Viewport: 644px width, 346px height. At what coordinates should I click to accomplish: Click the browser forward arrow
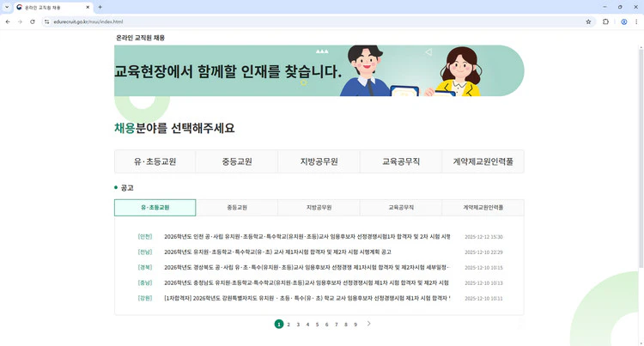pyautogui.click(x=20, y=21)
